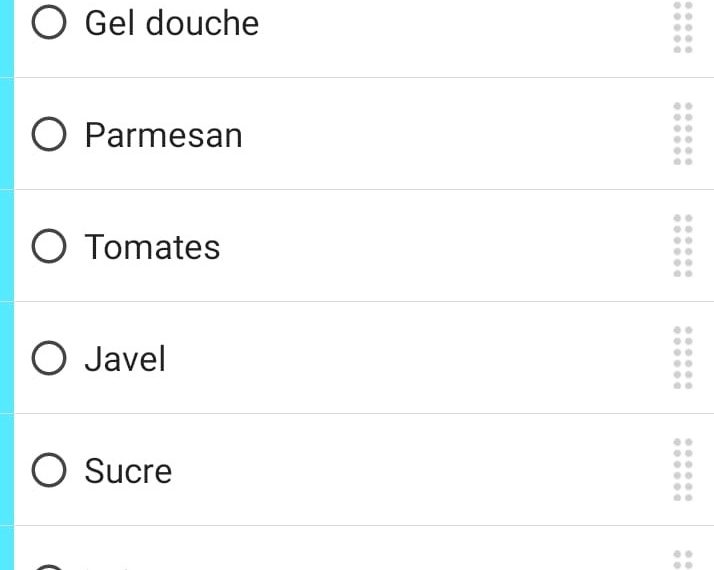Select the Parmesan reorder handle
Image resolution: width=714 pixels, height=570 pixels.
(x=683, y=134)
